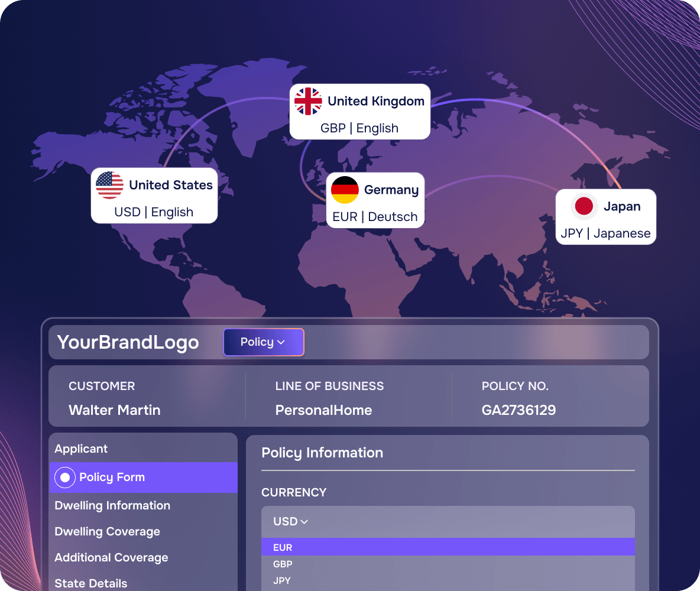Open the Additional Coverage section

pyautogui.click(x=111, y=557)
